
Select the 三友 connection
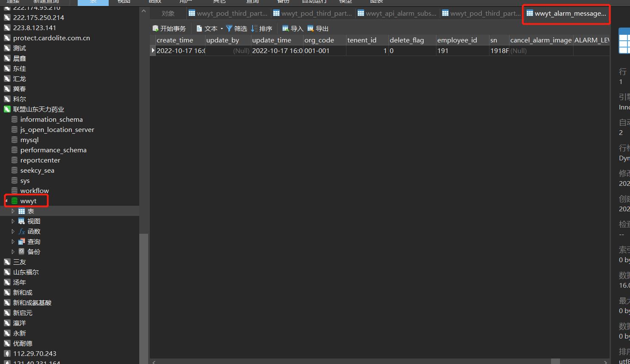(19, 262)
